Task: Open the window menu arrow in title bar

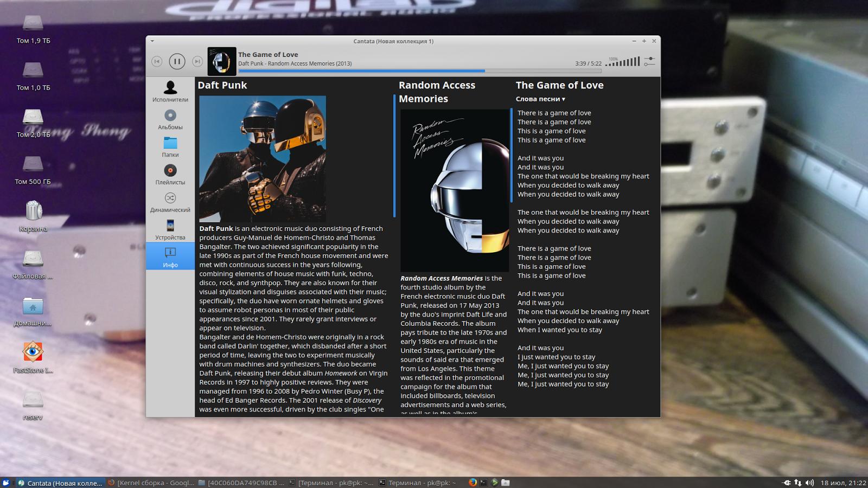Action: (x=152, y=41)
